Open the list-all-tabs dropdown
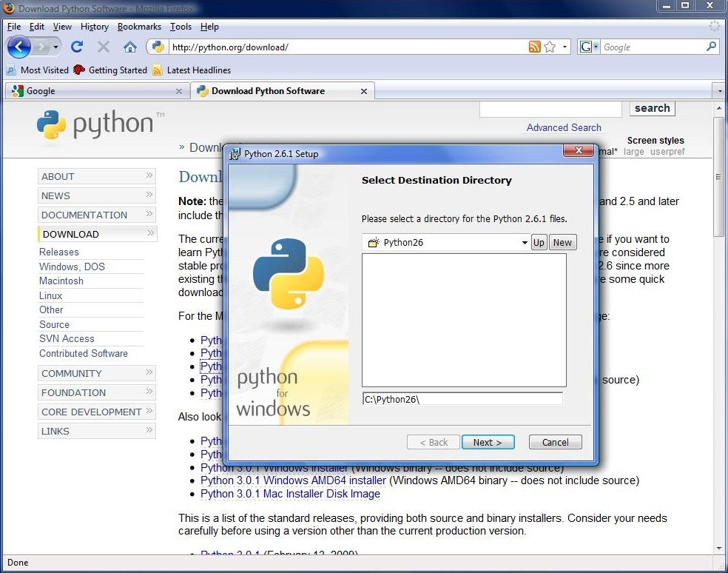The image size is (728, 573). coord(720,91)
